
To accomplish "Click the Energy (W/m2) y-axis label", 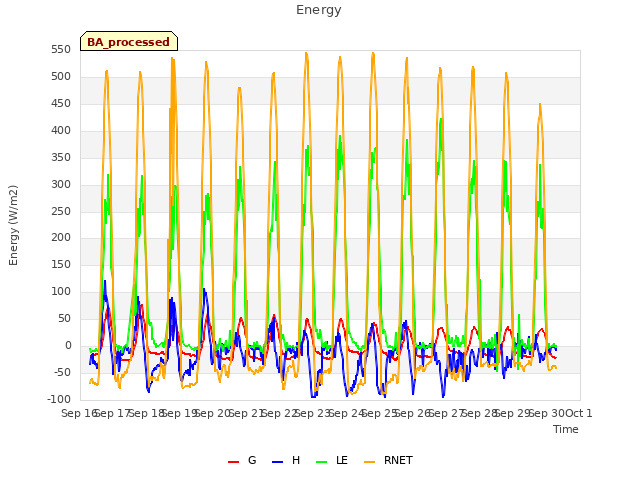I will 13,225.
